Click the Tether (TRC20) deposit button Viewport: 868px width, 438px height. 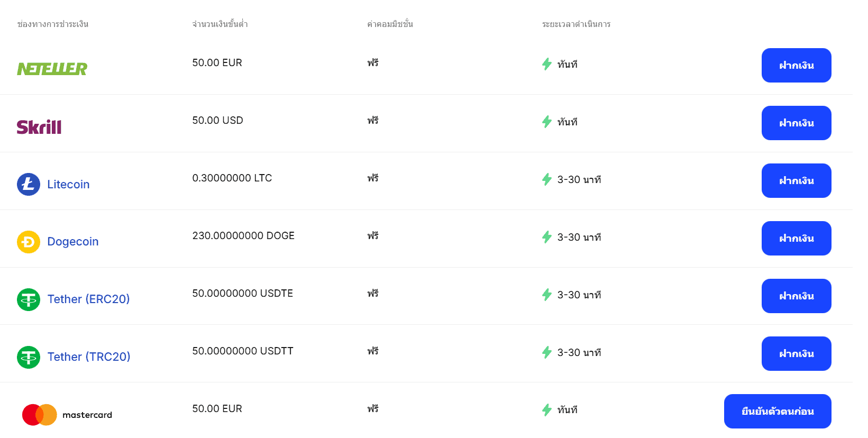(796, 353)
